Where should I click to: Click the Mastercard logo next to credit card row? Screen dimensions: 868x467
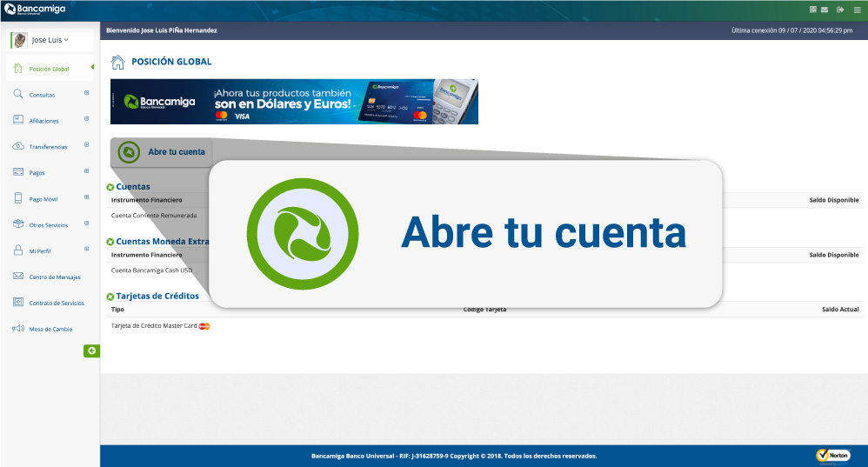pos(204,326)
